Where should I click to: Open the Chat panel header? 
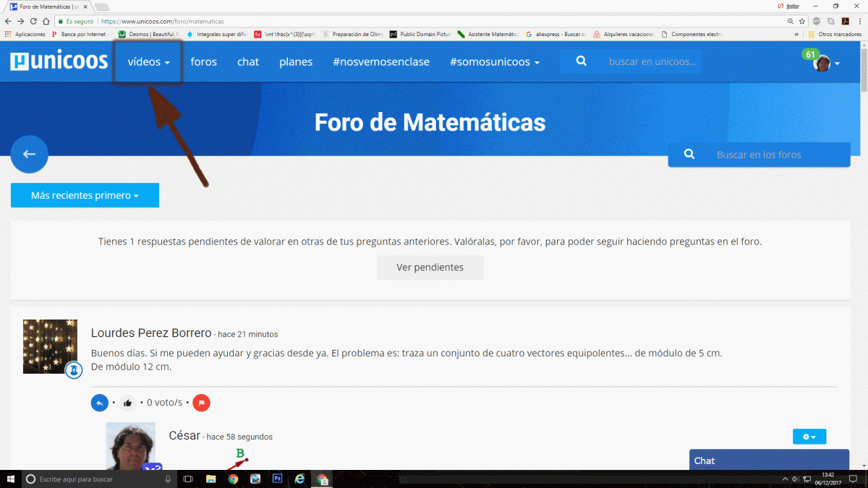(x=768, y=461)
